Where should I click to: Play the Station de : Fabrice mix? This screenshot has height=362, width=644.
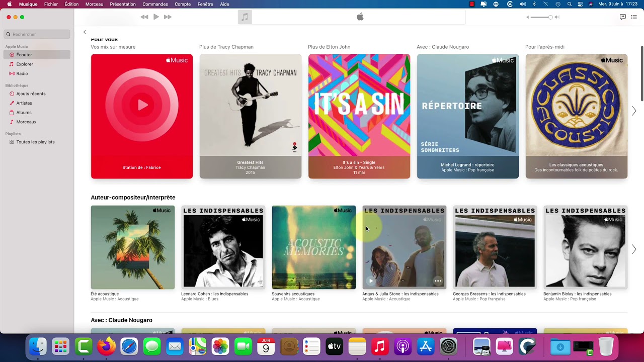tap(142, 116)
